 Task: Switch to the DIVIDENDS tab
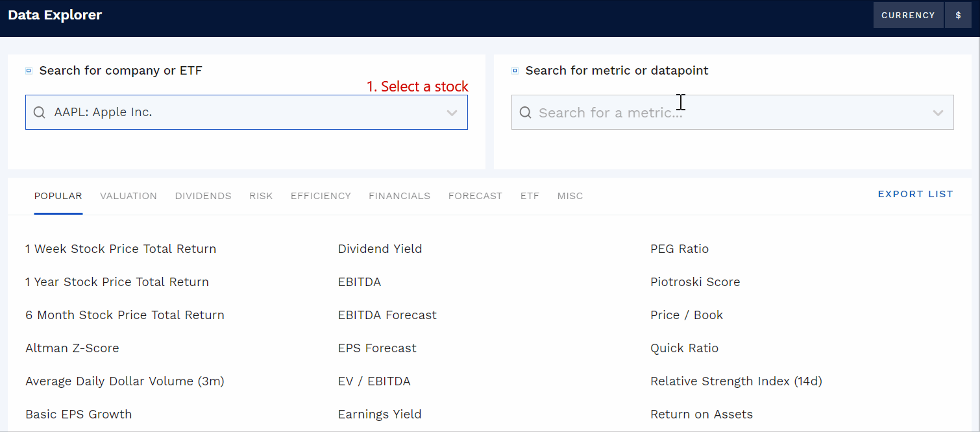tap(203, 196)
